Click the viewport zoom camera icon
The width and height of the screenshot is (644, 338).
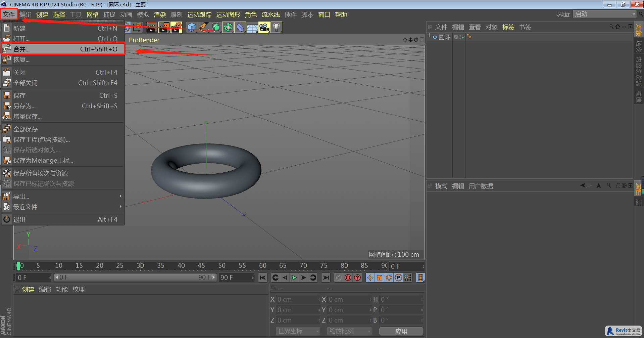[x=410, y=40]
